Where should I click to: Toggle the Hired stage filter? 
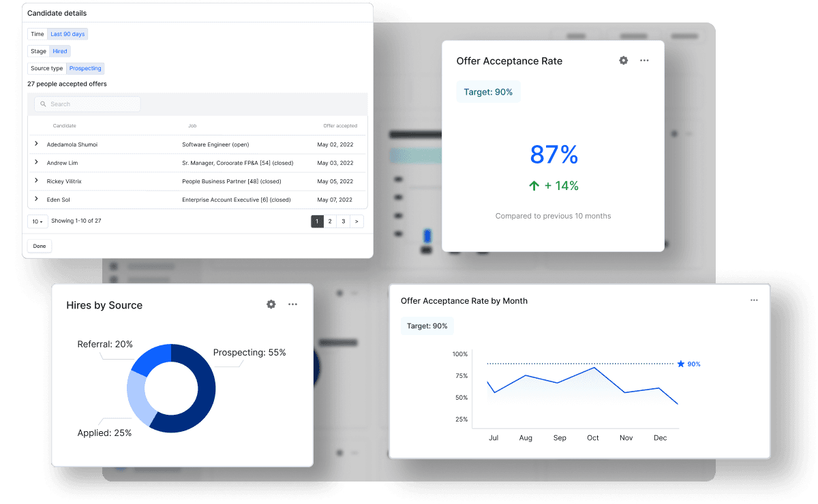pyautogui.click(x=59, y=50)
